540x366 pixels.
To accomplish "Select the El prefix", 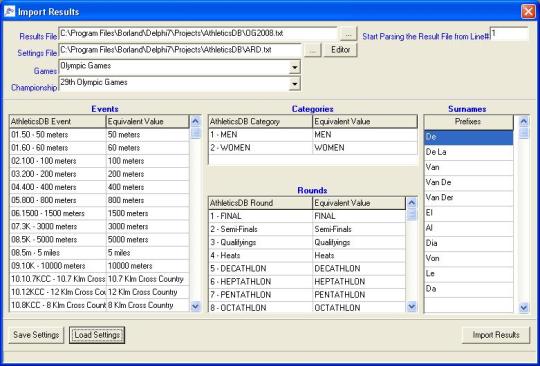I will pos(468,213).
